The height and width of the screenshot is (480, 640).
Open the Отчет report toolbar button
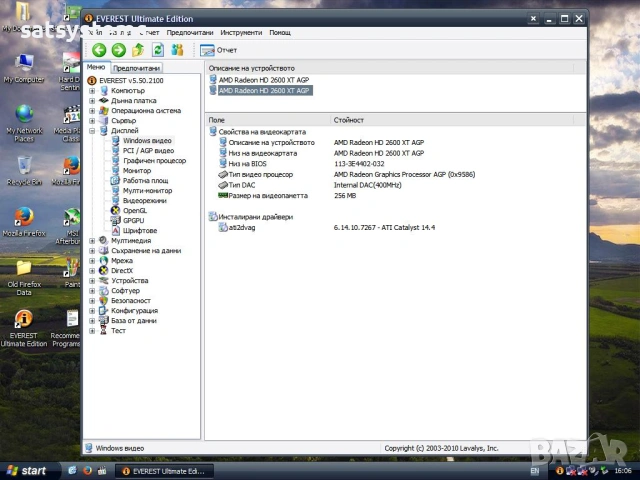pyautogui.click(x=219, y=50)
